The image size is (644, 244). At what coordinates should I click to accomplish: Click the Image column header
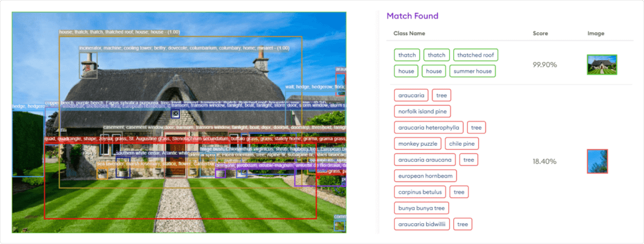[x=596, y=33]
